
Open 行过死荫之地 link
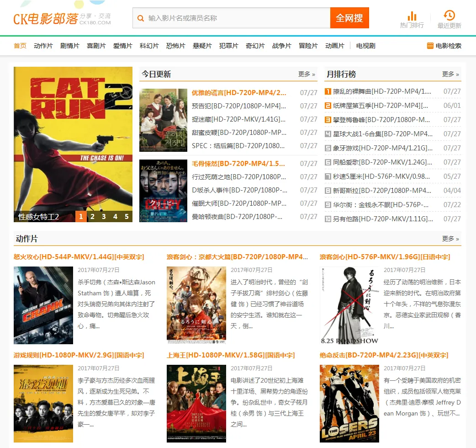click(x=239, y=177)
